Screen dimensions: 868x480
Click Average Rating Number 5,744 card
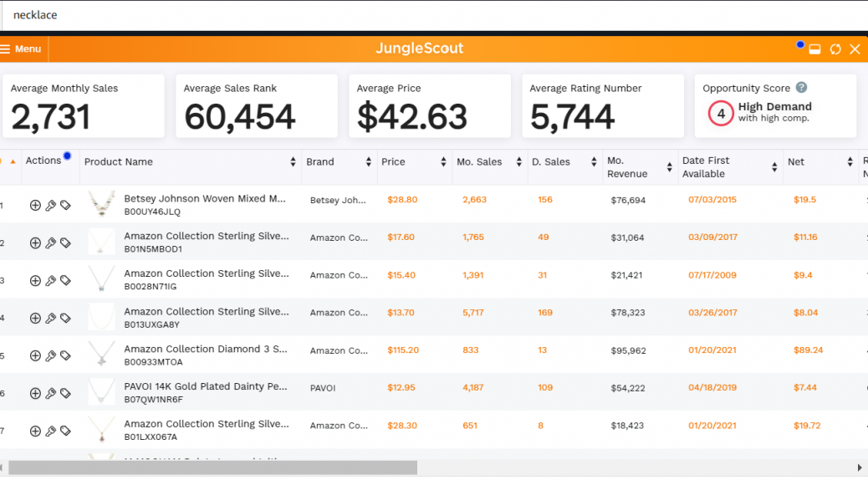pyautogui.click(x=603, y=105)
